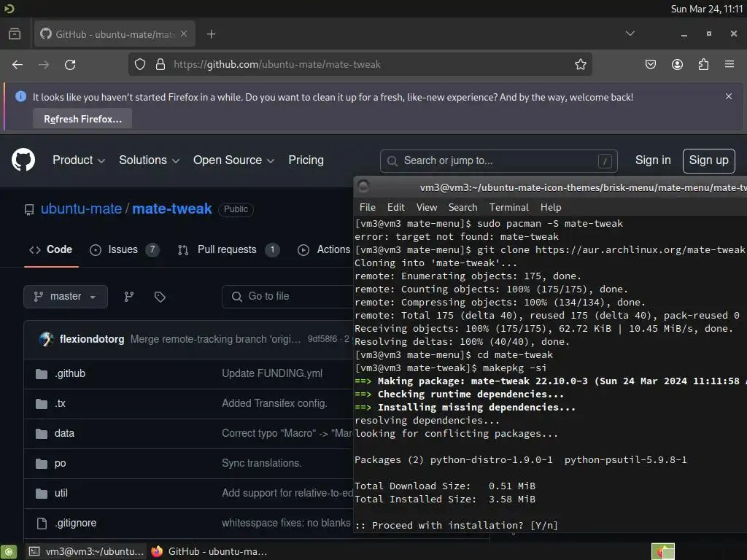Click the data folder icon

pyautogui.click(x=42, y=434)
